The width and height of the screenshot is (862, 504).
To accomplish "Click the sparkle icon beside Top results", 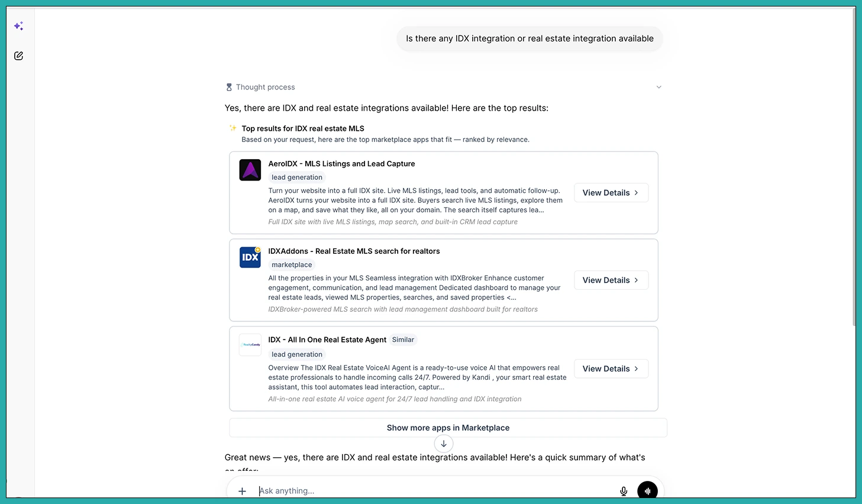I will pos(233,128).
